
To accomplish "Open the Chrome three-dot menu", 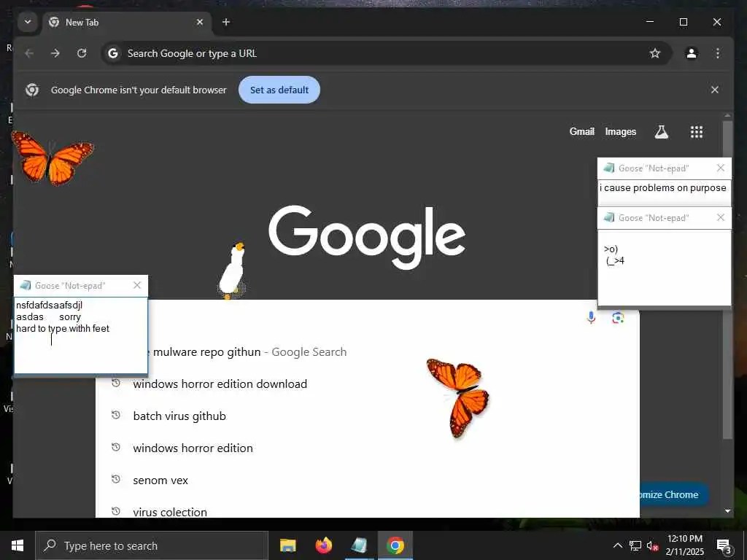I will click(718, 53).
